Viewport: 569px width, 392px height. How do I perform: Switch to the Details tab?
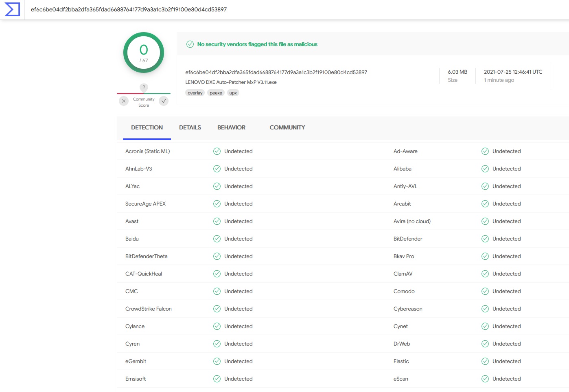tap(190, 127)
